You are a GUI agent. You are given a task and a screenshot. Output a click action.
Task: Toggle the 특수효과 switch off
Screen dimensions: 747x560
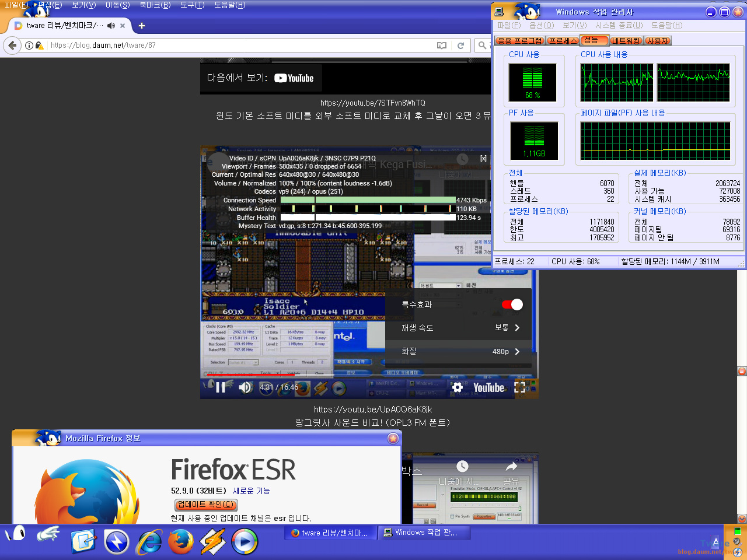(x=512, y=304)
